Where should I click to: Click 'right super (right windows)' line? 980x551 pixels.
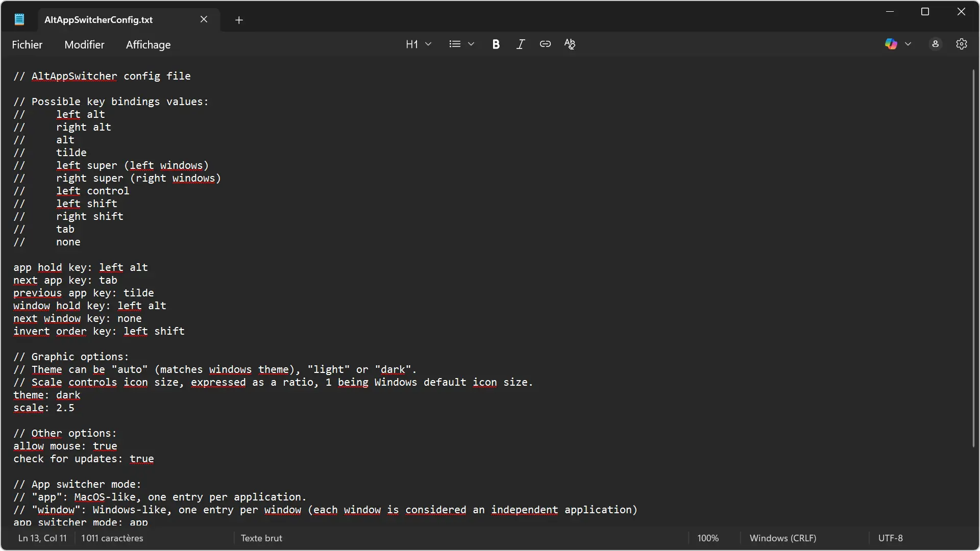tap(117, 178)
